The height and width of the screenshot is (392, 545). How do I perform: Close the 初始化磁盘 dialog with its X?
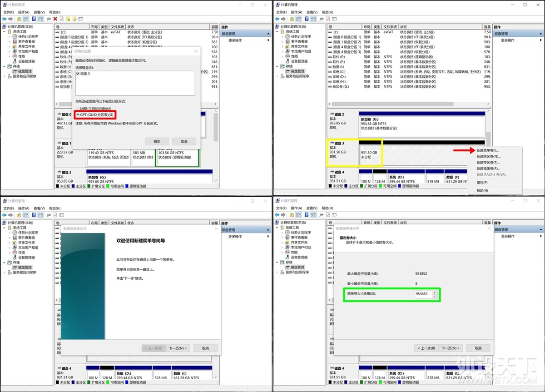[196, 51]
